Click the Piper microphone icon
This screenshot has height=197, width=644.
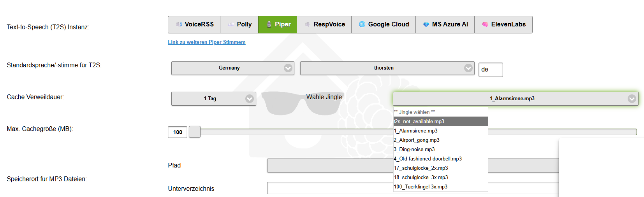[x=269, y=24]
